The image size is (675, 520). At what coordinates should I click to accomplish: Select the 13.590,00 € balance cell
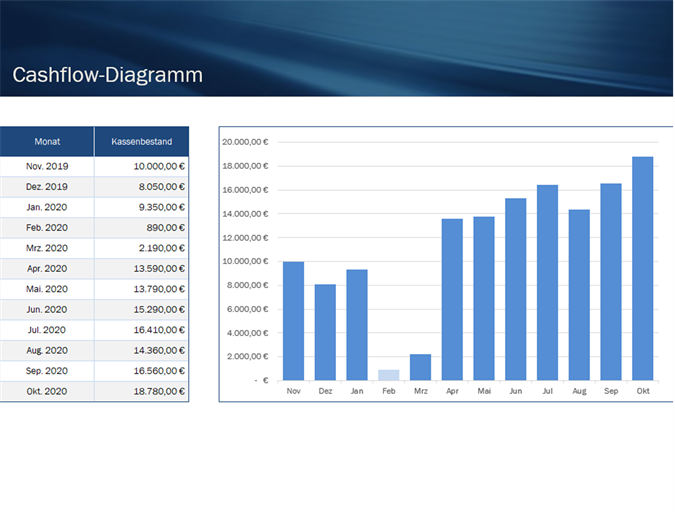(x=142, y=269)
